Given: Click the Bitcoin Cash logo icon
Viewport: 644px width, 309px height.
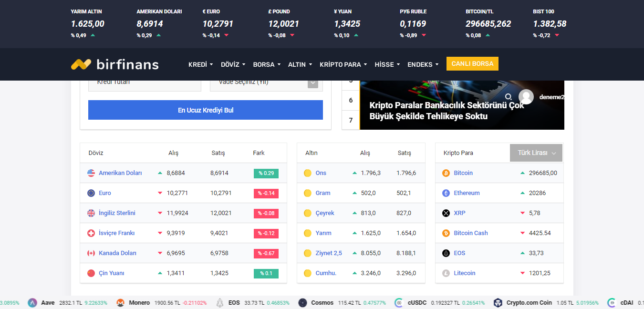Looking at the screenshot, I should (x=446, y=233).
